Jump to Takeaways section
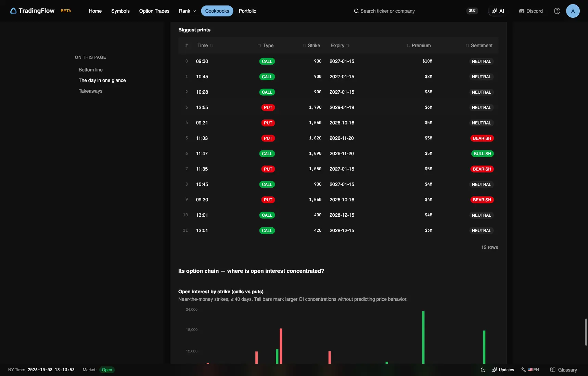Image resolution: width=588 pixels, height=376 pixels. [90, 91]
